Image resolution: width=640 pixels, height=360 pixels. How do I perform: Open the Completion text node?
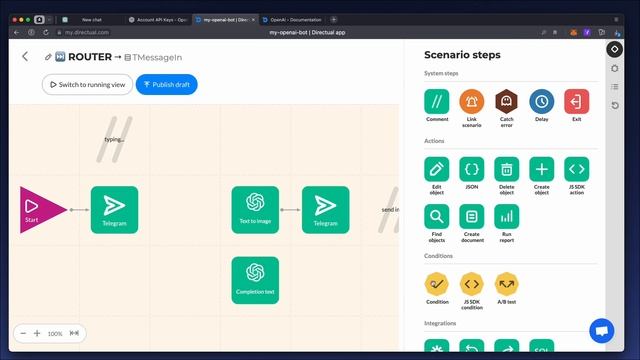point(255,280)
